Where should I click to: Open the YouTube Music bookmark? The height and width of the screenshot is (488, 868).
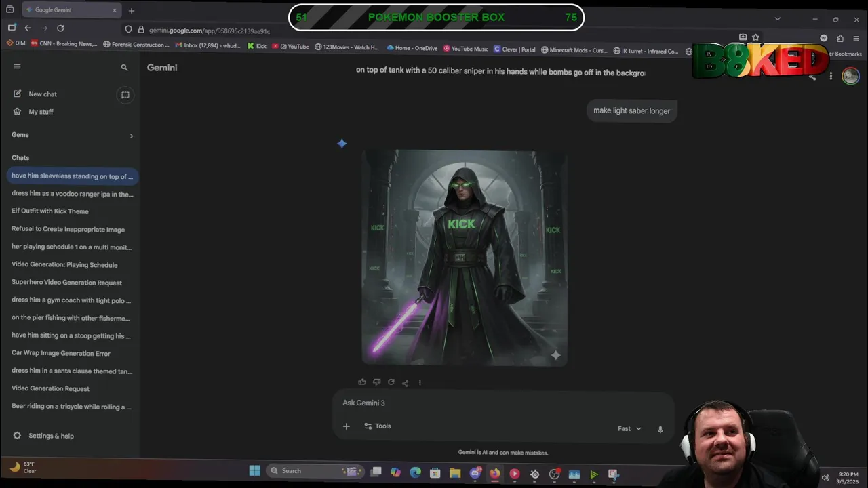pyautogui.click(x=466, y=49)
